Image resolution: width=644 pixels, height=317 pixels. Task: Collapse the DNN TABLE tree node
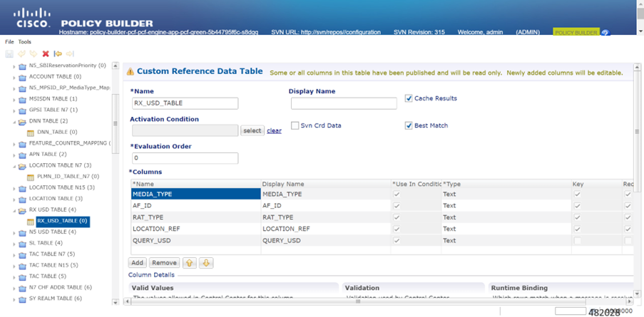pyautogui.click(x=14, y=122)
